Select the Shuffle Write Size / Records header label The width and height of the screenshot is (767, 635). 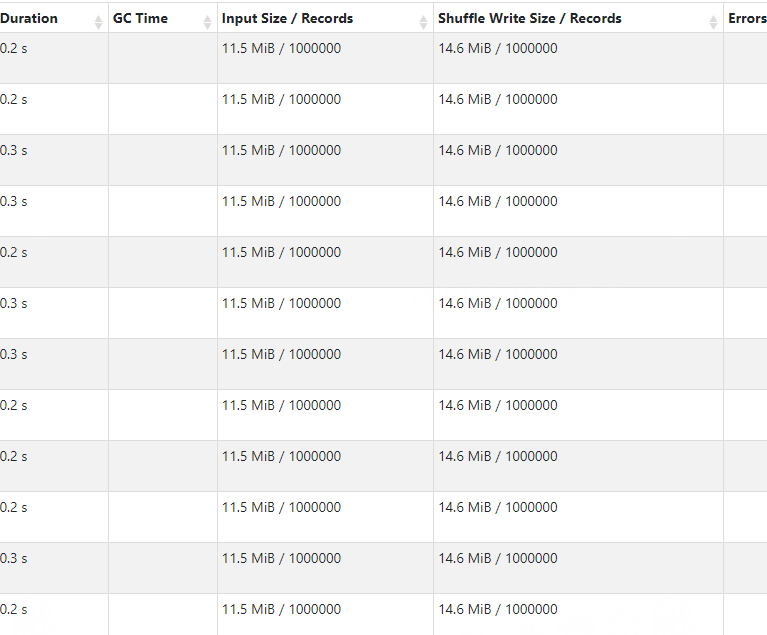pos(529,19)
